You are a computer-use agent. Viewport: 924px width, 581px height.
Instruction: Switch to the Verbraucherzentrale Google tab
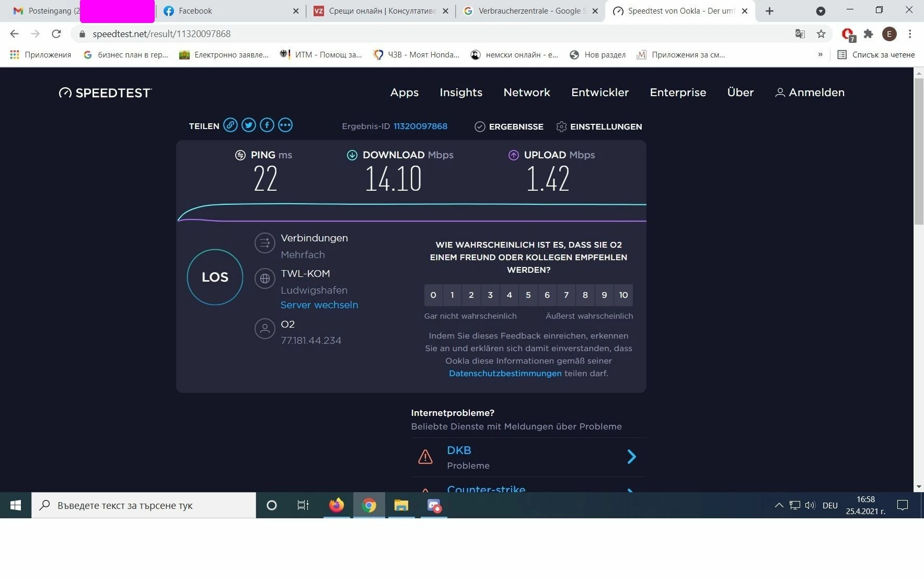click(x=529, y=11)
